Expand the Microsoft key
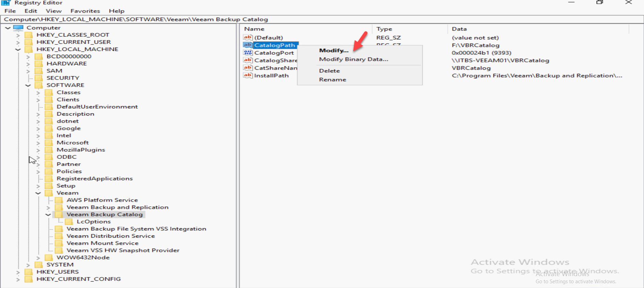This screenshot has width=644, height=288. click(38, 143)
